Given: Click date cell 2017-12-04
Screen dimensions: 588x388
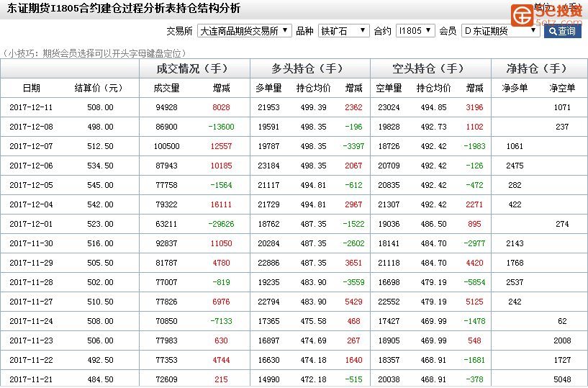Looking at the screenshot, I should (31, 205).
